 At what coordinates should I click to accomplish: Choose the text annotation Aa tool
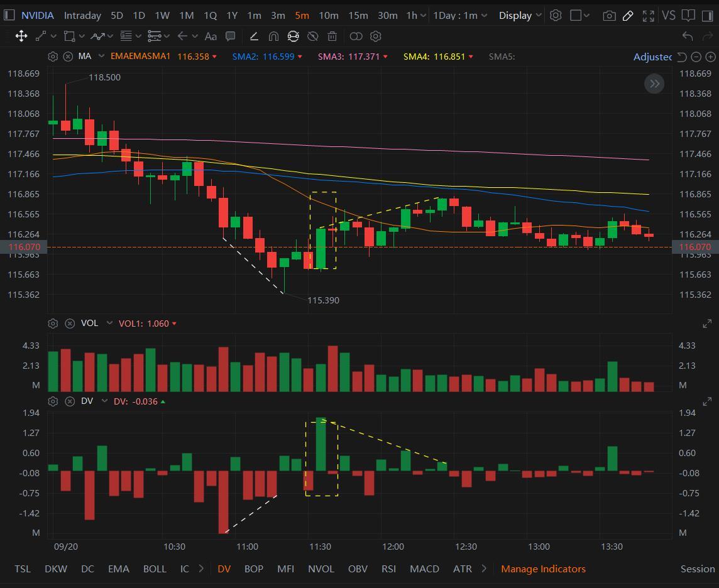click(x=211, y=36)
